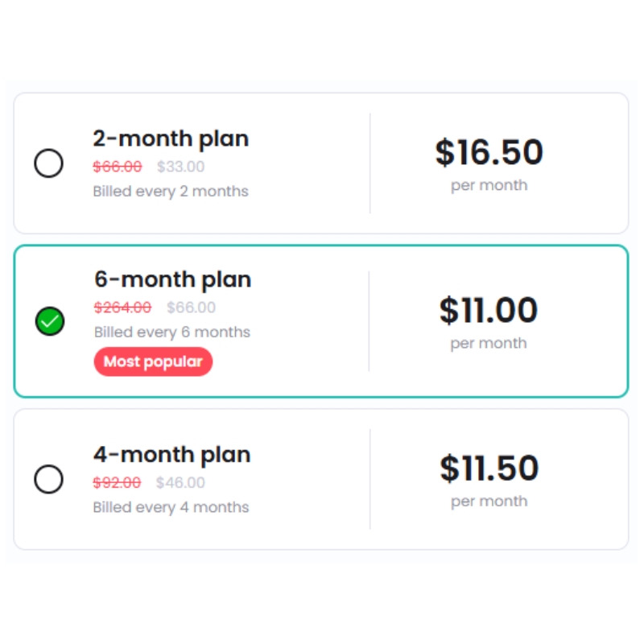Click the $33.00 discounted total
Screen dimensions: 644x644
180,167
